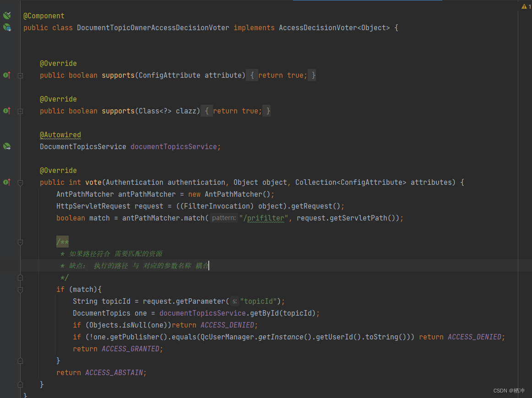The width and height of the screenshot is (532, 398).
Task: Click getRequest() method call
Action: pos(316,206)
